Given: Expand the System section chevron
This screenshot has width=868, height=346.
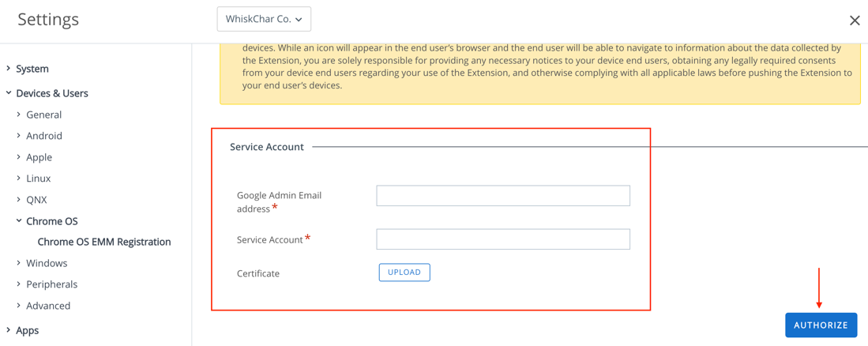Looking at the screenshot, I should coord(9,69).
